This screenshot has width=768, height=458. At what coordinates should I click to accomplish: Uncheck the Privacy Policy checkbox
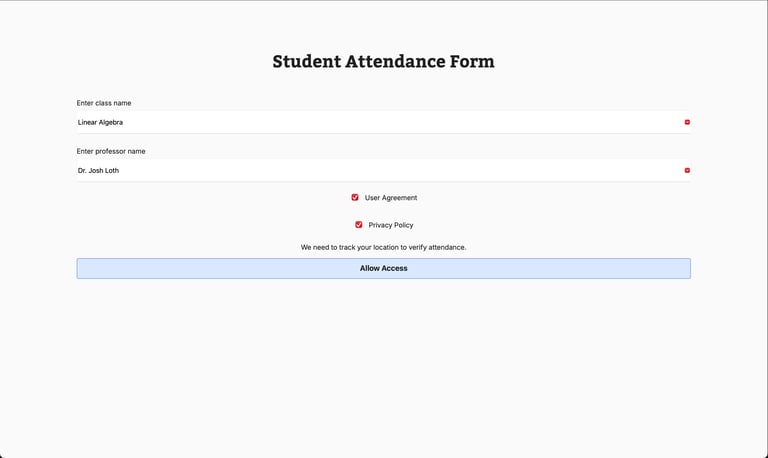359,224
